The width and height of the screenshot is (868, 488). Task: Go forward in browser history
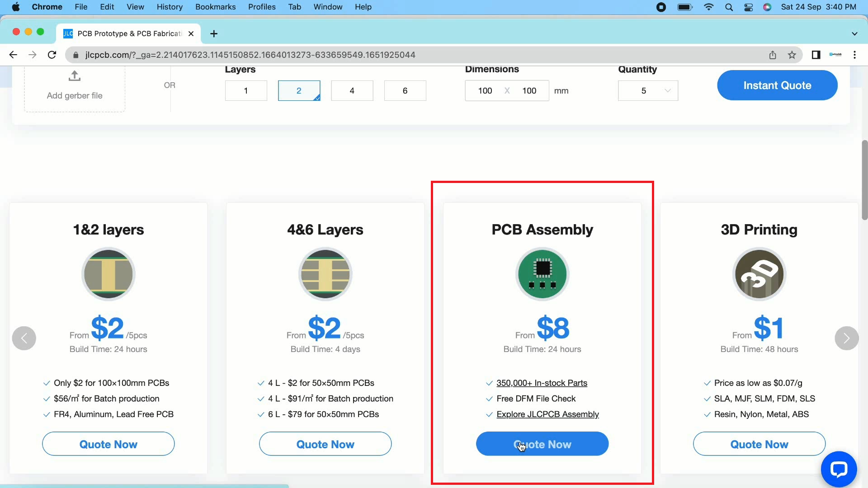tap(32, 55)
